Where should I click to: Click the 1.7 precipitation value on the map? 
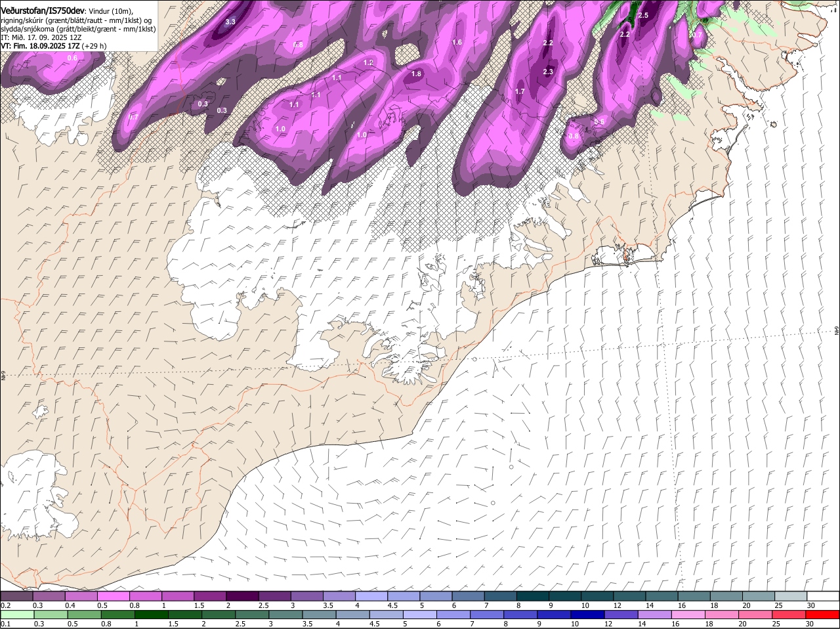pos(520,91)
